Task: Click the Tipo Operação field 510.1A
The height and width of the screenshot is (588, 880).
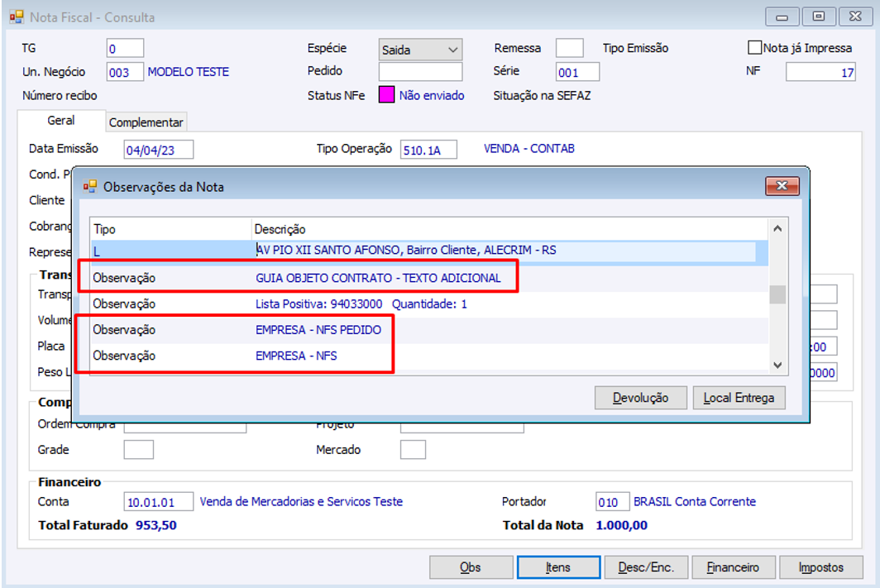Action: tap(428, 150)
